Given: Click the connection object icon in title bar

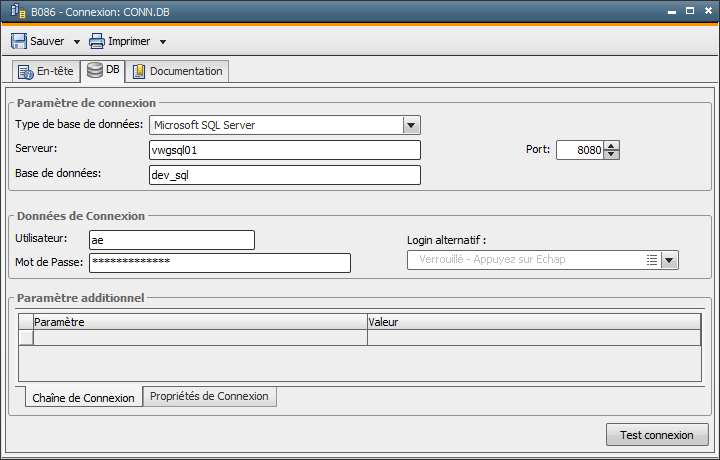Looking at the screenshot, I should pyautogui.click(x=17, y=11).
